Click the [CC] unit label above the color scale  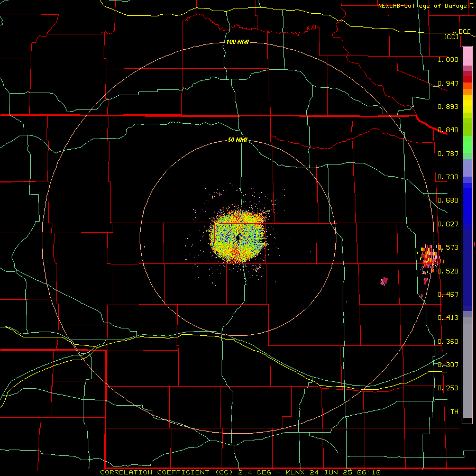click(452, 36)
